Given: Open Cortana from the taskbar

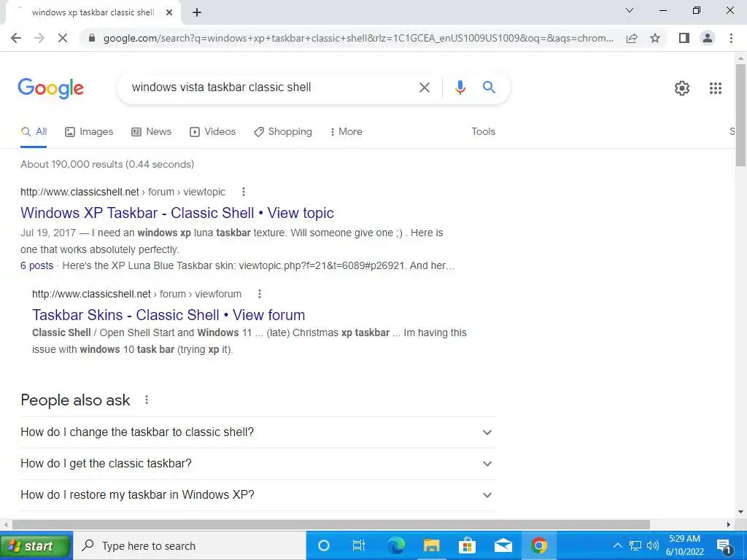Looking at the screenshot, I should tap(323, 545).
